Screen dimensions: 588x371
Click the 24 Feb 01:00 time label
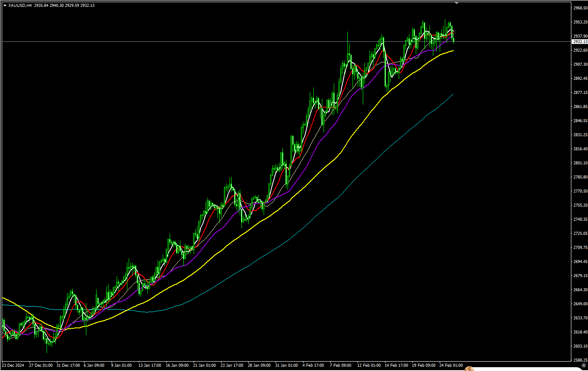point(451,365)
